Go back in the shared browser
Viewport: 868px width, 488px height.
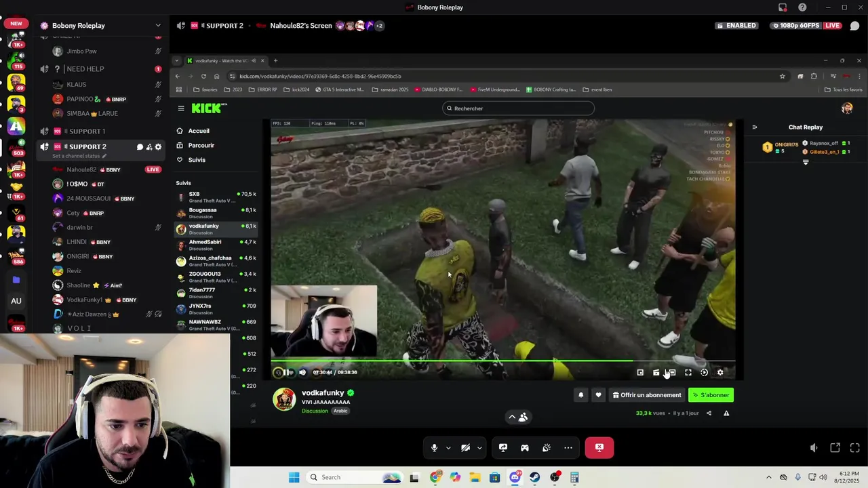178,76
